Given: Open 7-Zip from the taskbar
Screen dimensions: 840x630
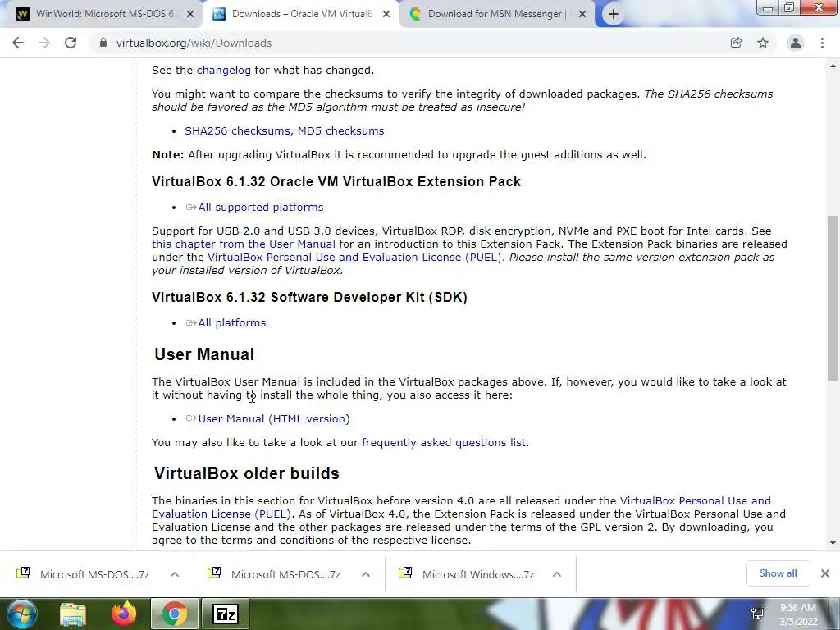Looking at the screenshot, I should point(225,614).
